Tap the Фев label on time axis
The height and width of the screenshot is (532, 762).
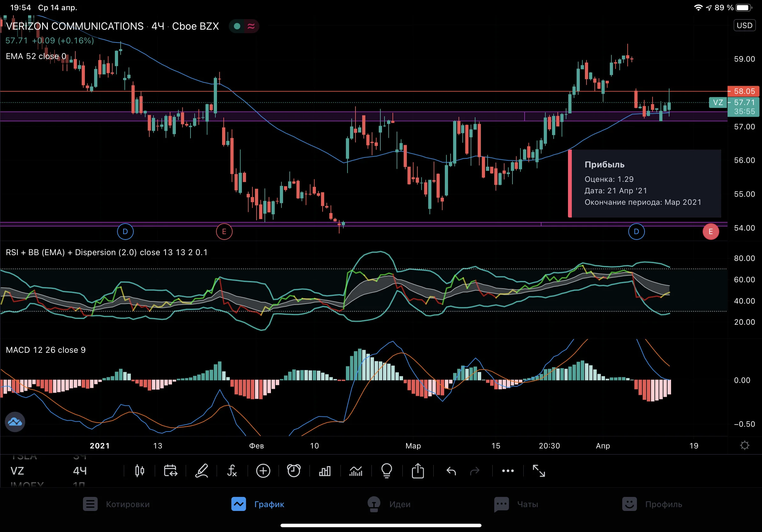click(x=257, y=446)
